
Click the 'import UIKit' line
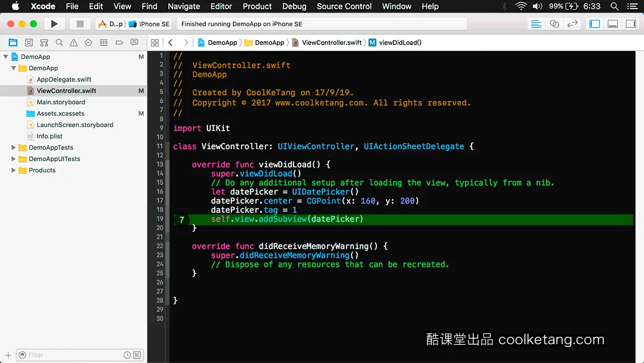coord(201,128)
